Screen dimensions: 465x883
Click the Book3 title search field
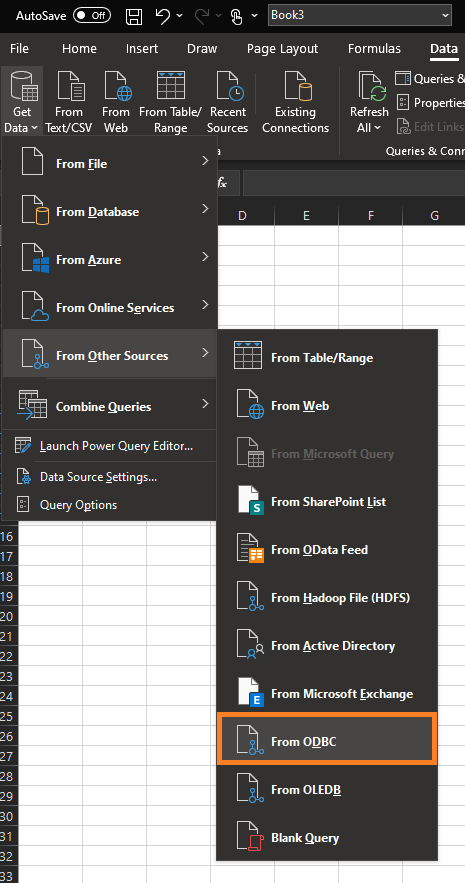360,15
